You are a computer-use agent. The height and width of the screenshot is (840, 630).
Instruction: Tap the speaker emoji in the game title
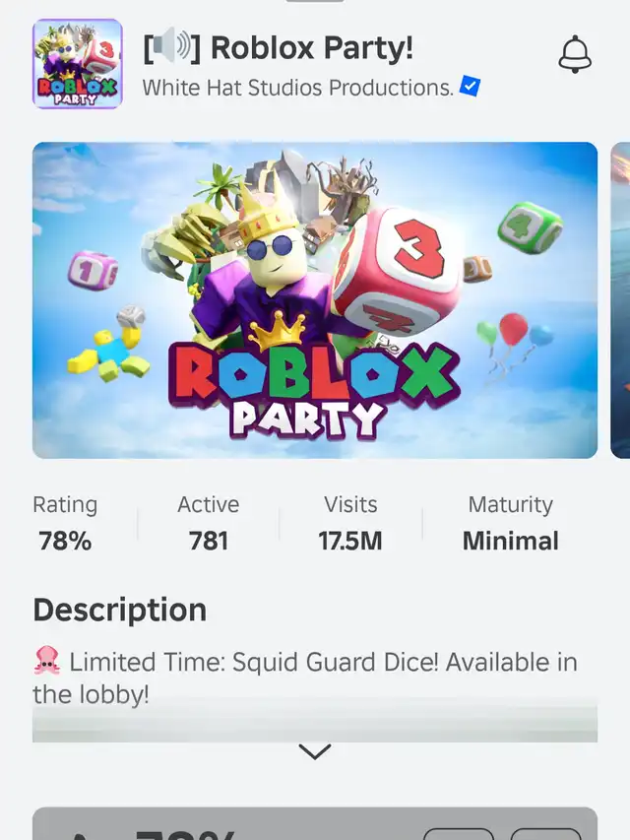(x=172, y=47)
